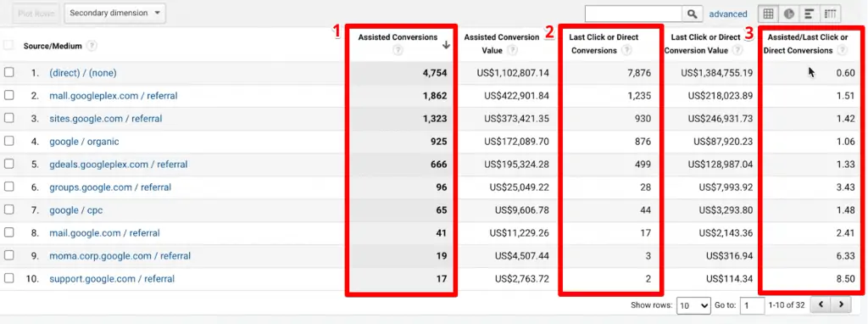Screen dimensions: 868x324
Task: Open help icon for Assisted Conversion Value
Action: click(x=513, y=50)
